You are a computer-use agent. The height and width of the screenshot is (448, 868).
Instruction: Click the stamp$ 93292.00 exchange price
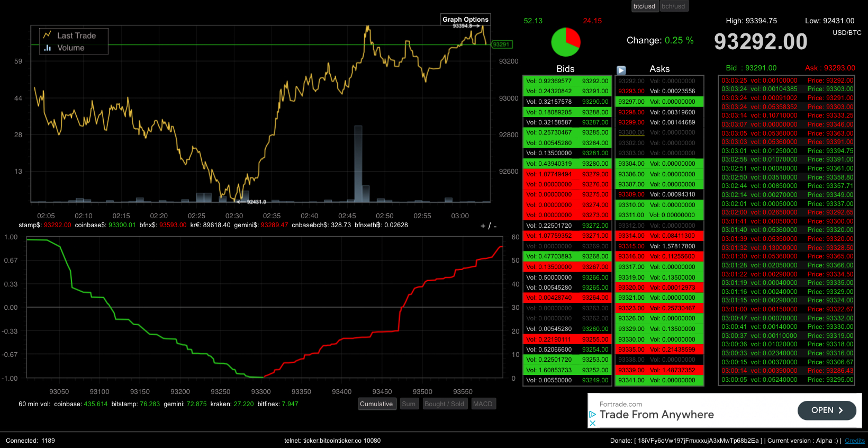tap(45, 225)
